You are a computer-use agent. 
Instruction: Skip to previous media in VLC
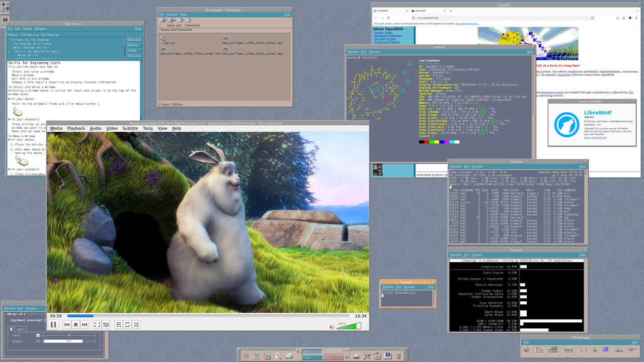point(67,325)
